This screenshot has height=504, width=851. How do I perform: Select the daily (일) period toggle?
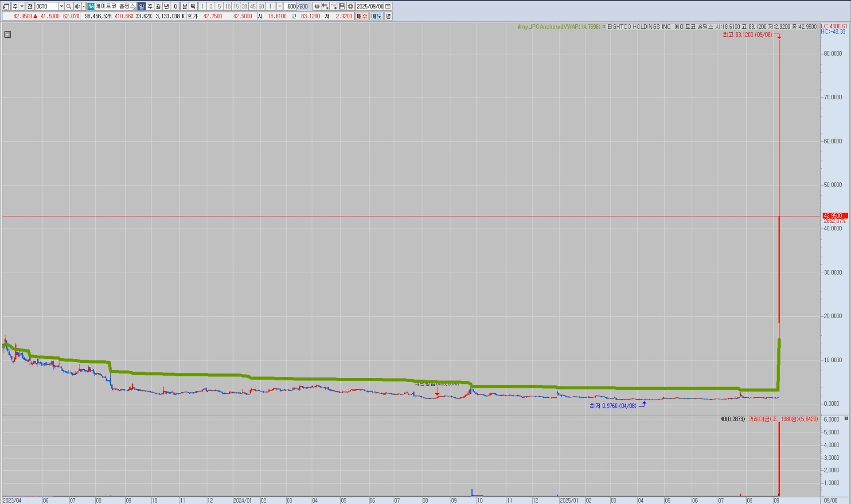(x=141, y=6)
